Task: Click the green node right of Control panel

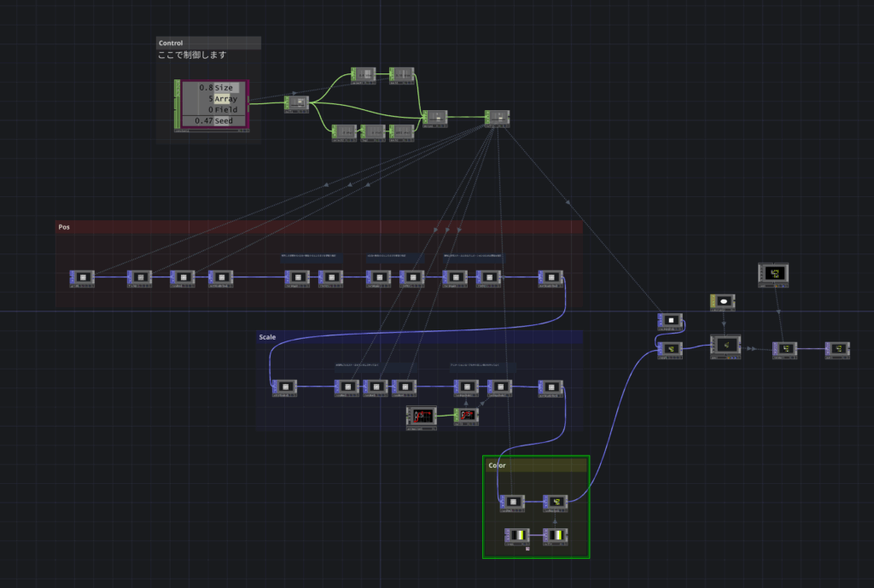Action: 298,102
